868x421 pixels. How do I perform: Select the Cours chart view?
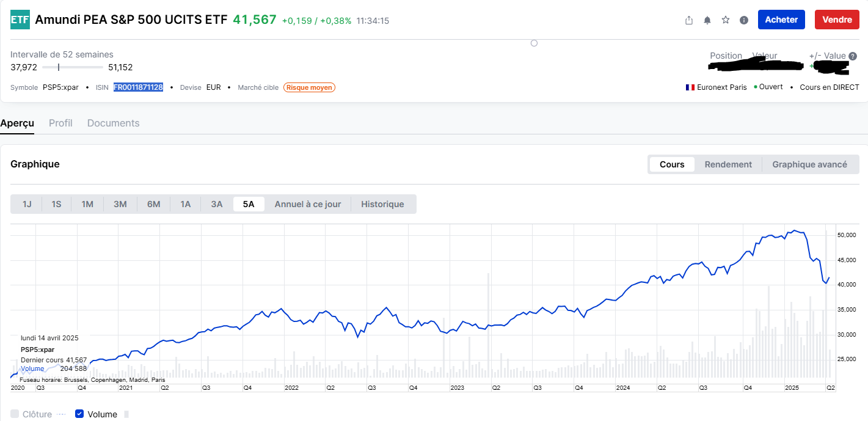pyautogui.click(x=672, y=164)
